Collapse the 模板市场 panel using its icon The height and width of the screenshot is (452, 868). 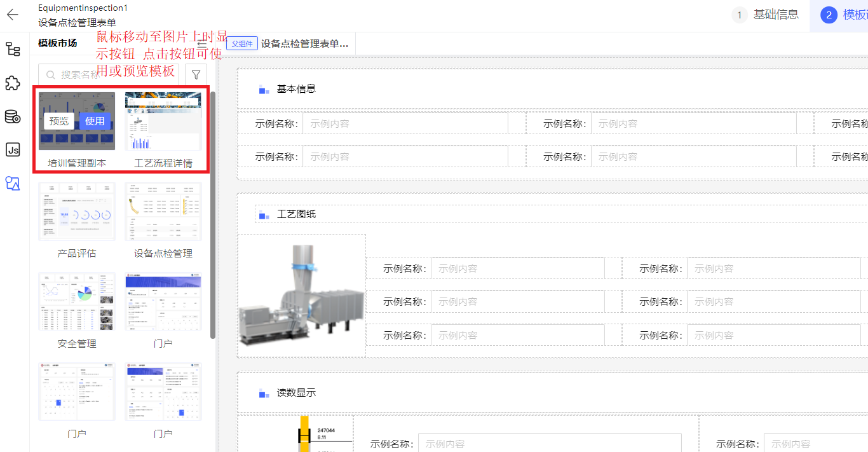(201, 43)
